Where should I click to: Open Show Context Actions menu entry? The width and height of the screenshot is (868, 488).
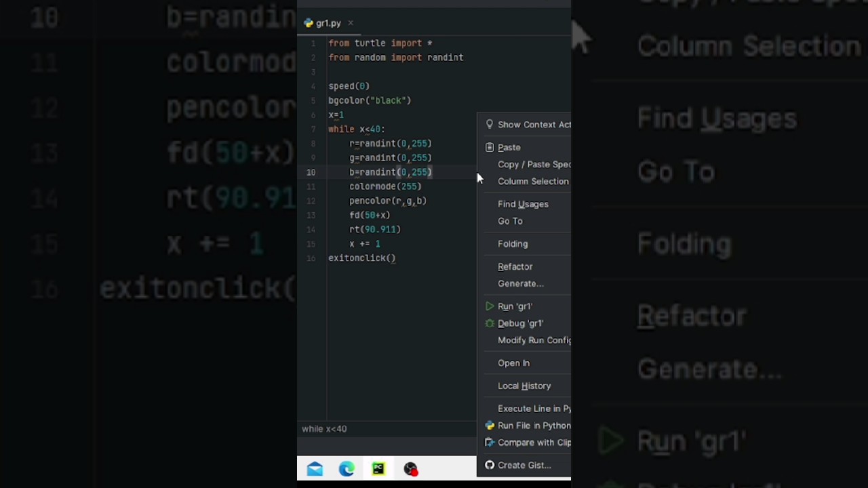(534, 125)
